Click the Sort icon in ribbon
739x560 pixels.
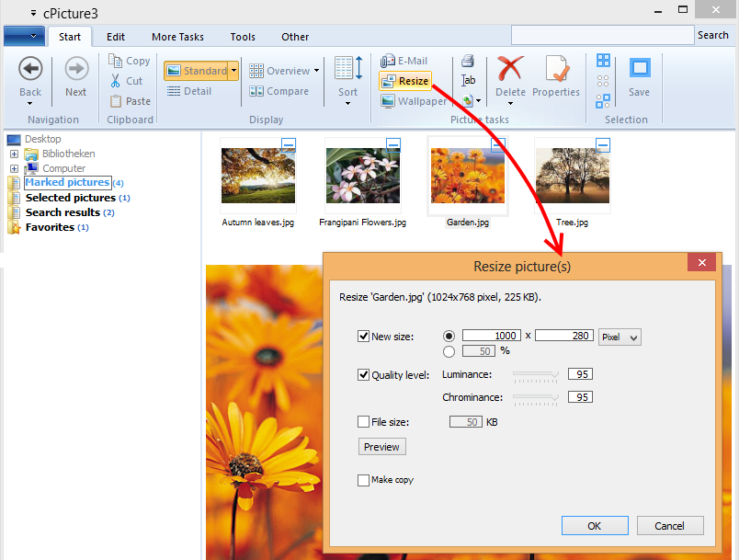coord(347,69)
